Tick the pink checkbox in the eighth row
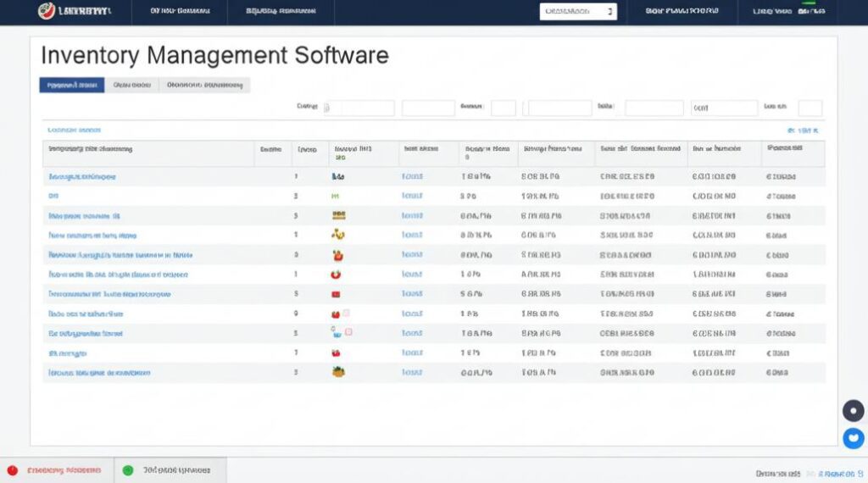The width and height of the screenshot is (868, 483). pos(347,314)
